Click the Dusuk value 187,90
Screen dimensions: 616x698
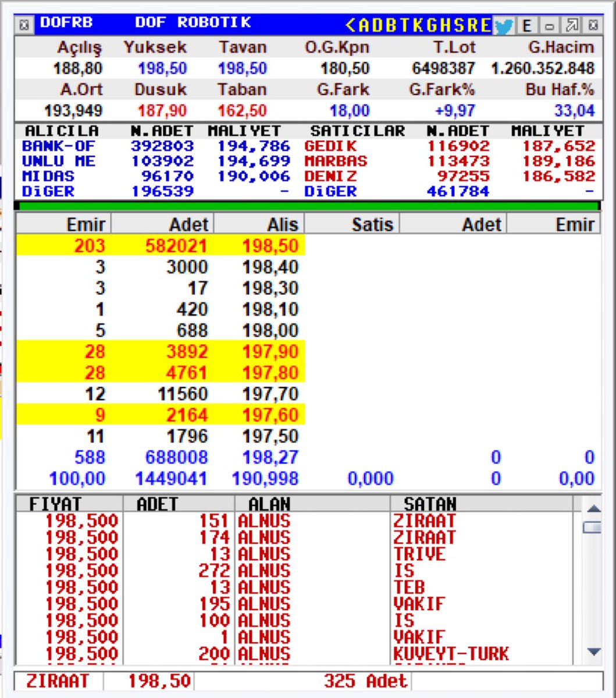pyautogui.click(x=162, y=111)
